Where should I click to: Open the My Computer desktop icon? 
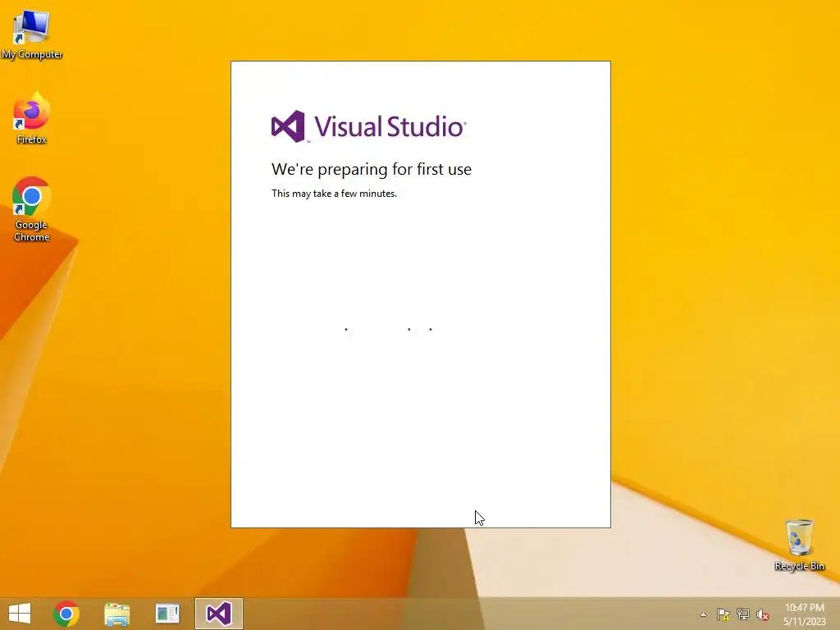click(32, 33)
